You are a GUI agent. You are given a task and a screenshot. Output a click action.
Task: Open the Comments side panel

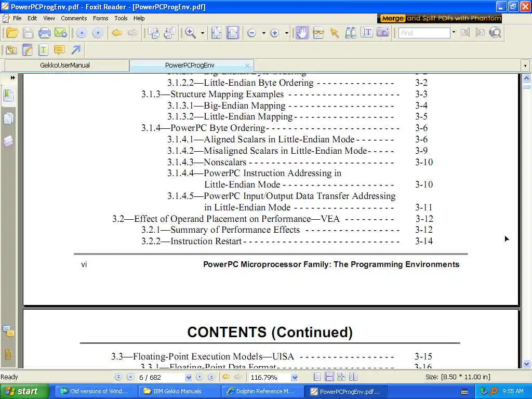coord(8,331)
